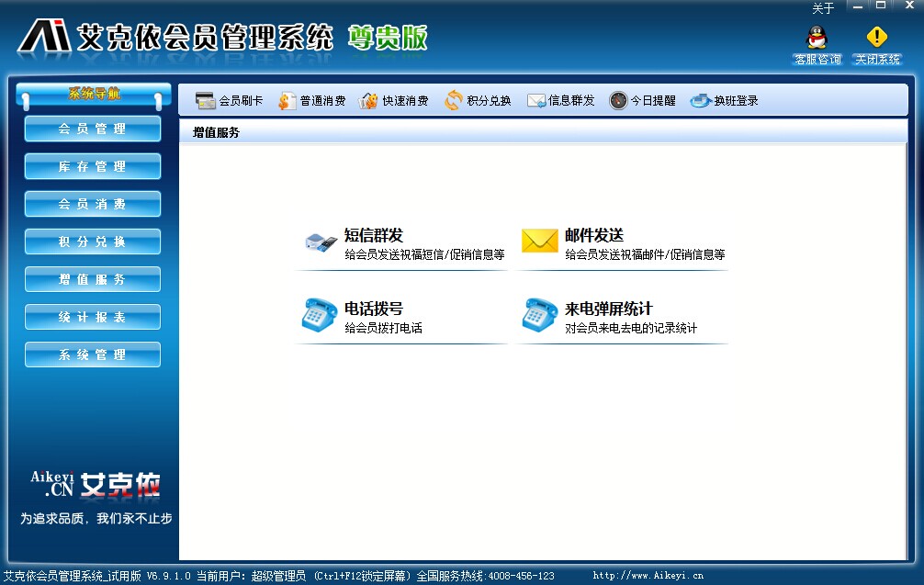924x585 pixels.
Task: Click the 普通消费 money icon
Action: 287,101
